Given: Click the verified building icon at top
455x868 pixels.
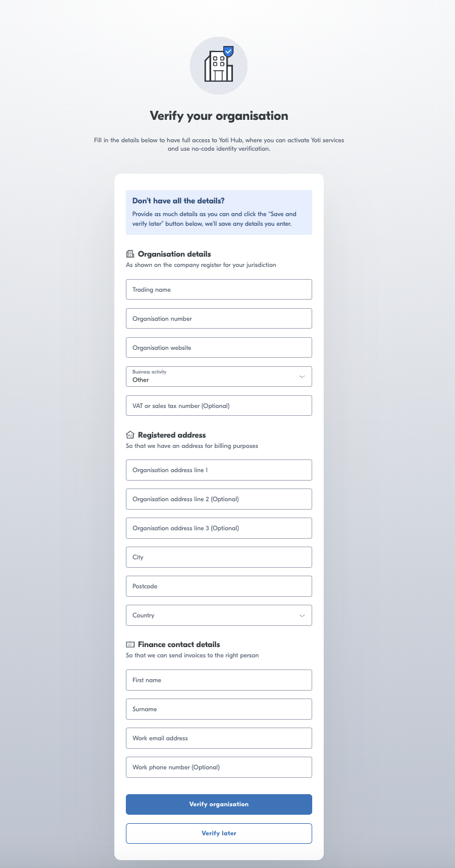Looking at the screenshot, I should (218, 65).
